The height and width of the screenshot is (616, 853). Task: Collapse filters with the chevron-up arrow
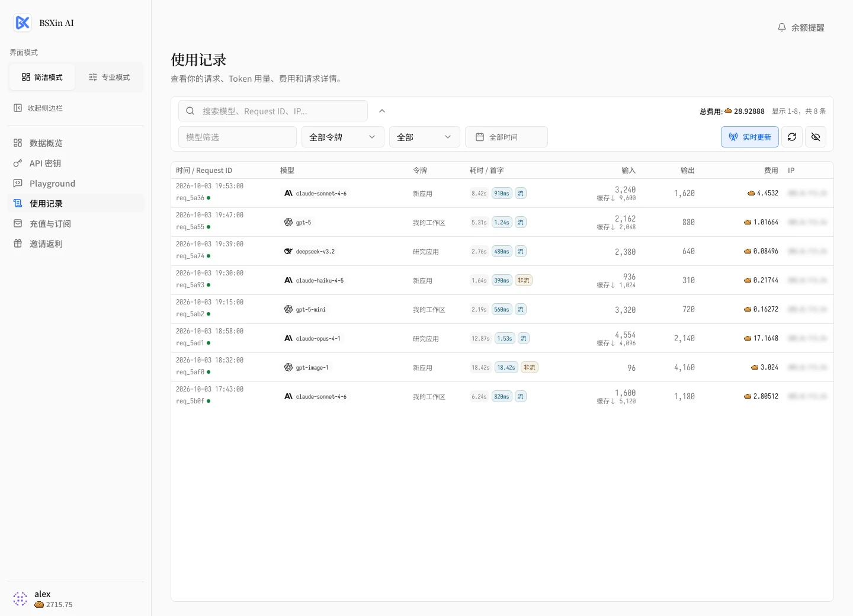tap(382, 111)
